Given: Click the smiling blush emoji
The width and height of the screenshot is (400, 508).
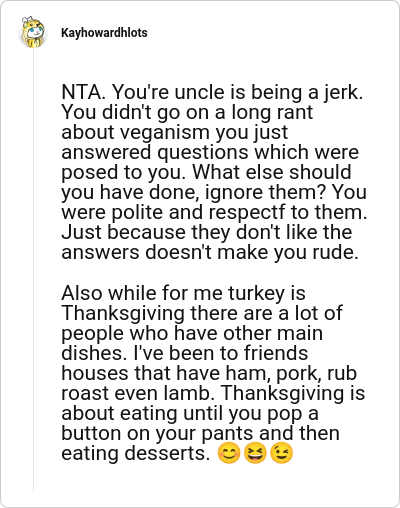Looking at the screenshot, I should pos(229,453).
